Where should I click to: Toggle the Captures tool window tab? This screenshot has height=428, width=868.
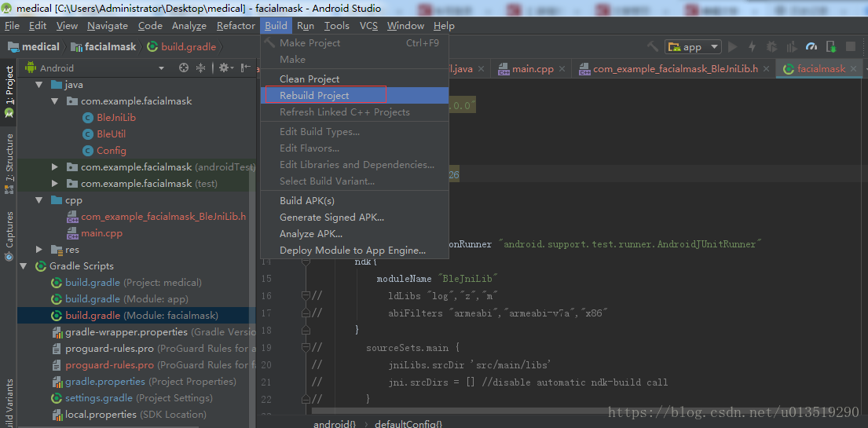(x=9, y=236)
